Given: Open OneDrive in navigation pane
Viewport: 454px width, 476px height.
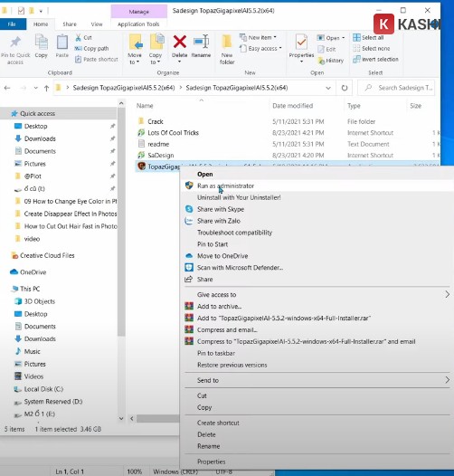Looking at the screenshot, I should pyautogui.click(x=33, y=272).
